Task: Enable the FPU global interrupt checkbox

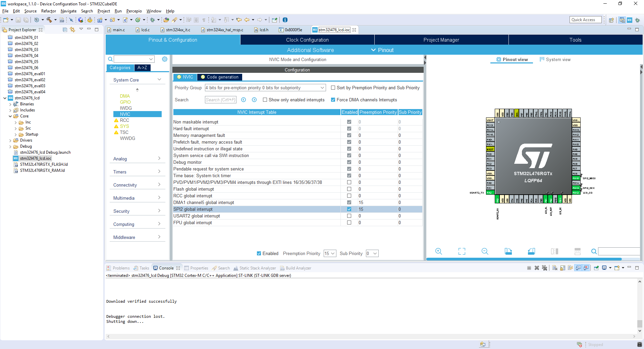Action: click(x=349, y=222)
